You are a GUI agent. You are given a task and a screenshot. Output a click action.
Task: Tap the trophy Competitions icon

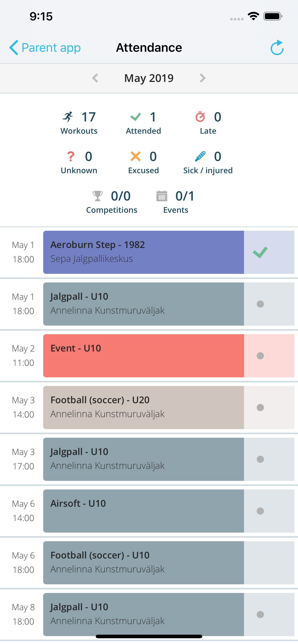(x=97, y=196)
